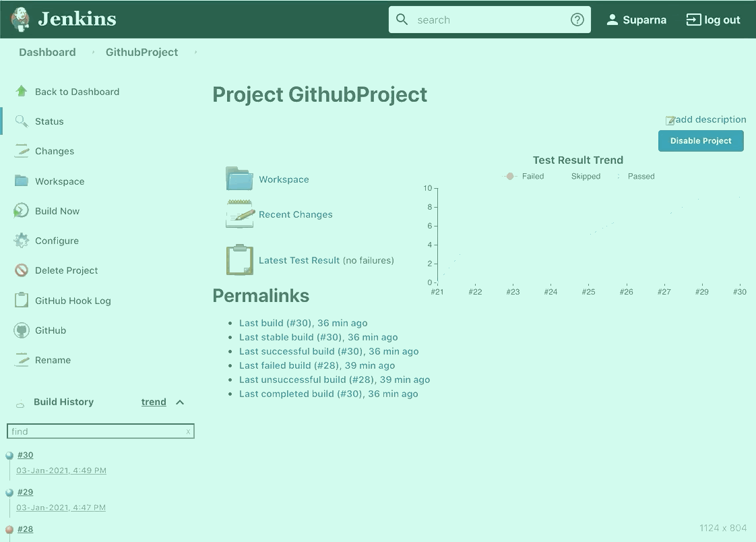Open the breadcrumb arrow after GithubProject
Viewport: 756px width, 542px height.
(x=195, y=52)
